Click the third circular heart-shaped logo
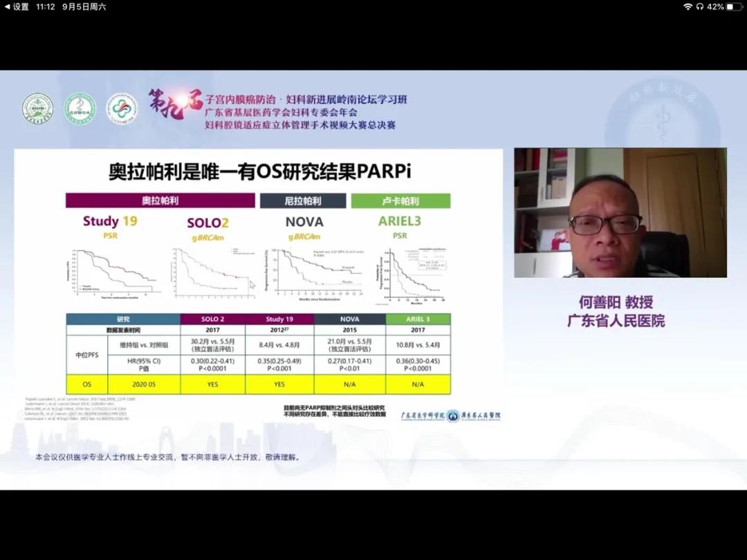Screen dimensions: 747x560 pos(122,109)
